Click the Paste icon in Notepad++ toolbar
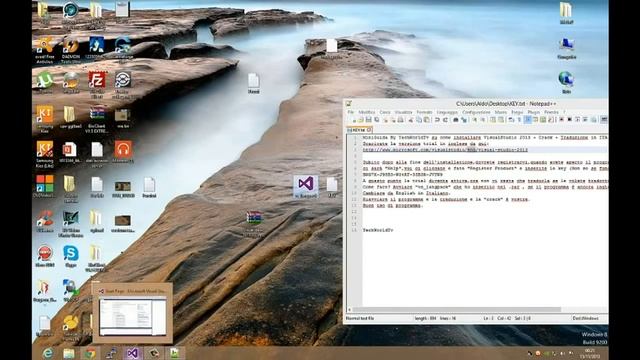640x360 pixels. pos(427,120)
